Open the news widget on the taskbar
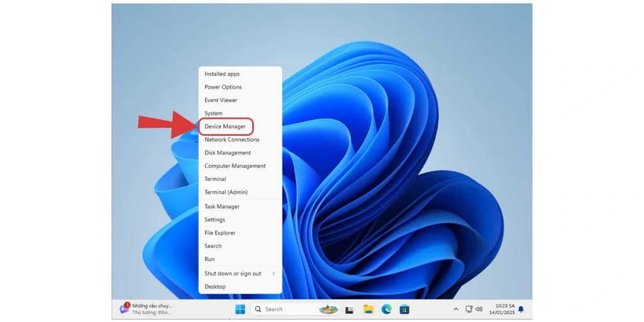This screenshot has width=644, height=322. click(x=146, y=309)
